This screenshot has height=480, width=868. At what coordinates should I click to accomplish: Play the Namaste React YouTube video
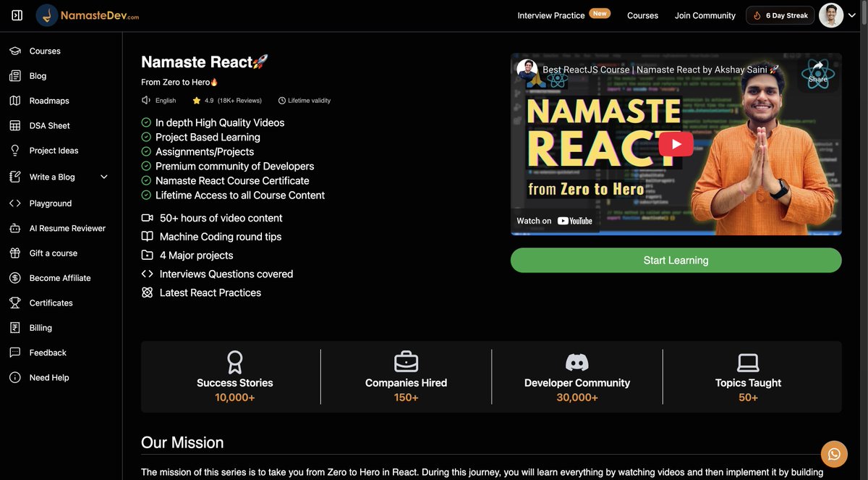pos(676,144)
